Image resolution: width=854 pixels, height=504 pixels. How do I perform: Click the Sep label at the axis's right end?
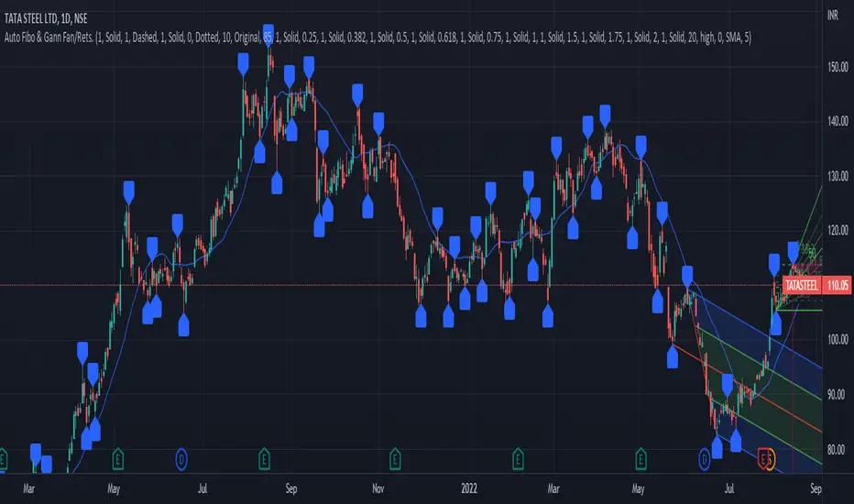(816, 488)
